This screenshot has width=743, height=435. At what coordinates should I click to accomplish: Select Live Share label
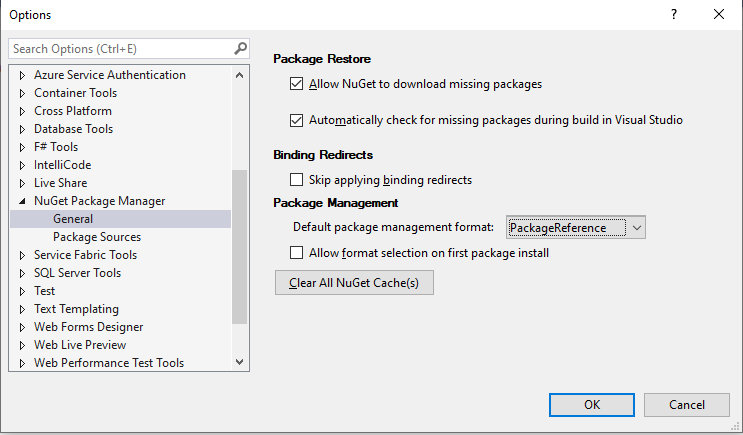[x=61, y=183]
